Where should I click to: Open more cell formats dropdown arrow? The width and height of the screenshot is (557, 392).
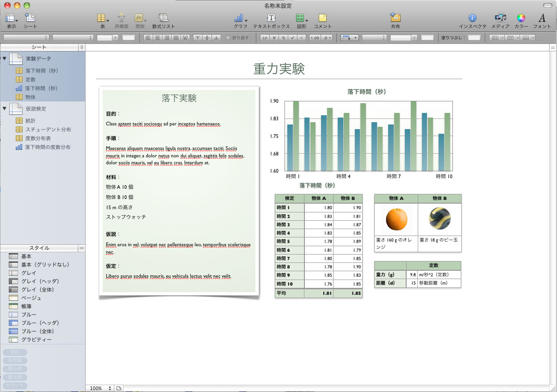tap(301, 37)
